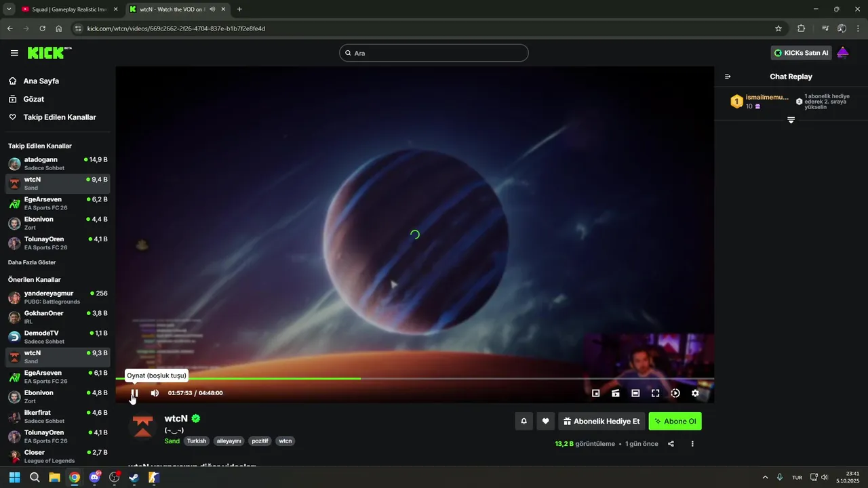Screen dimensions: 868x488
Task: Open Windows Start menu
Action: click(14, 477)
